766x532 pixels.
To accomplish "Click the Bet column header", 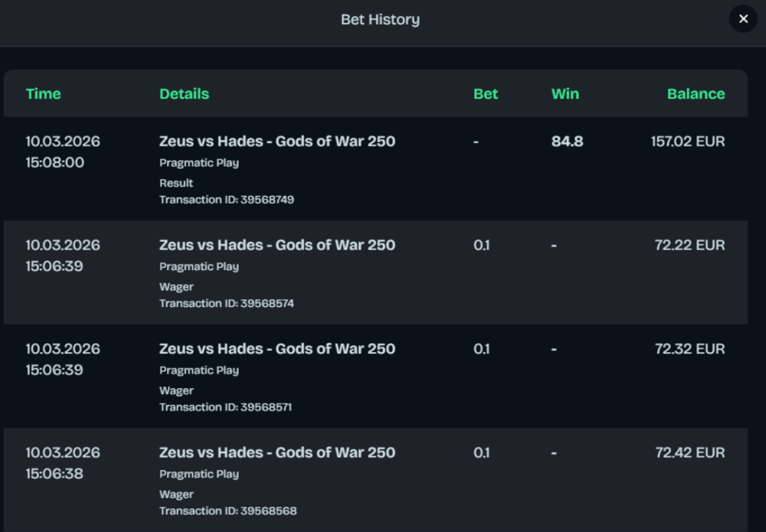I will pos(486,94).
